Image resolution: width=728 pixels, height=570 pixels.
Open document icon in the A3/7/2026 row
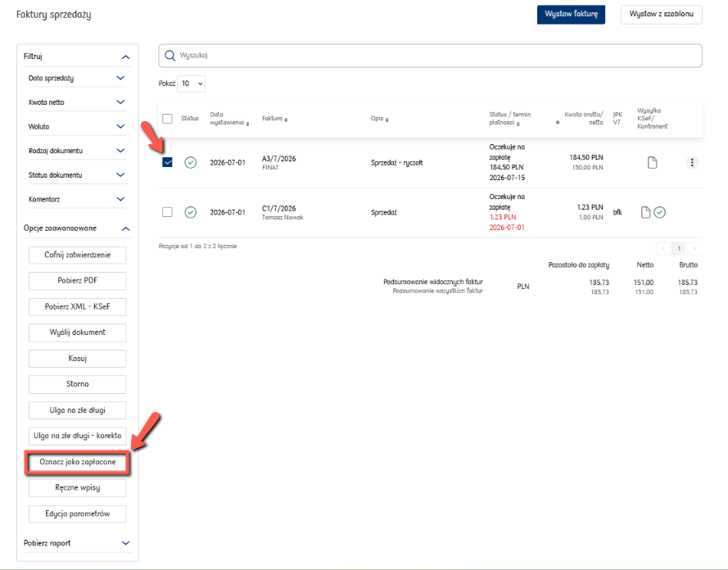pyautogui.click(x=653, y=162)
